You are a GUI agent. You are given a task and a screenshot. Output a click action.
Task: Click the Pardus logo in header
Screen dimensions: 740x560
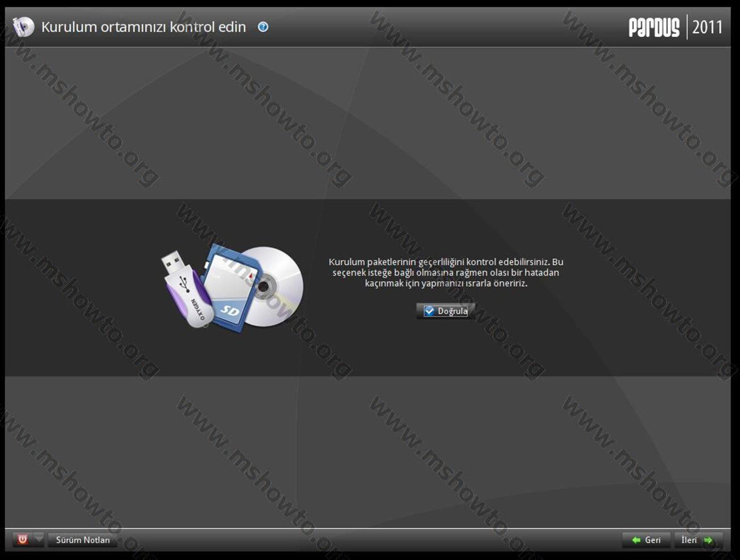(654, 27)
